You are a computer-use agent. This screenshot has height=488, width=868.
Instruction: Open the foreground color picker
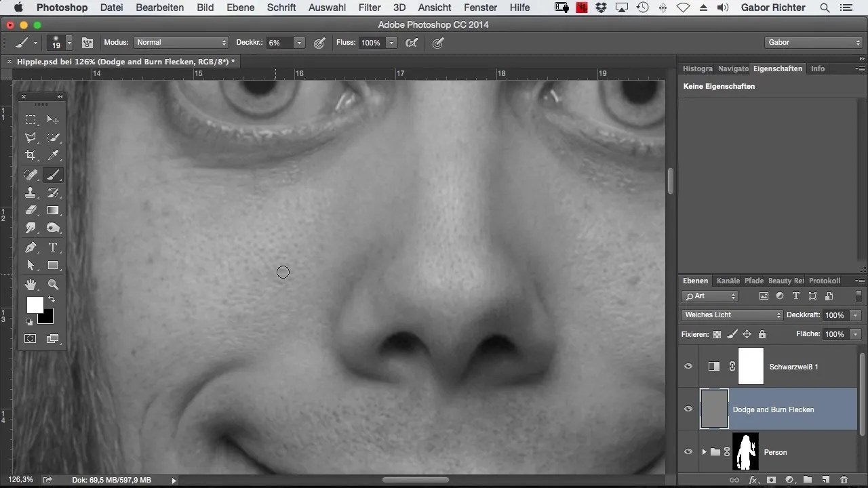(35, 305)
